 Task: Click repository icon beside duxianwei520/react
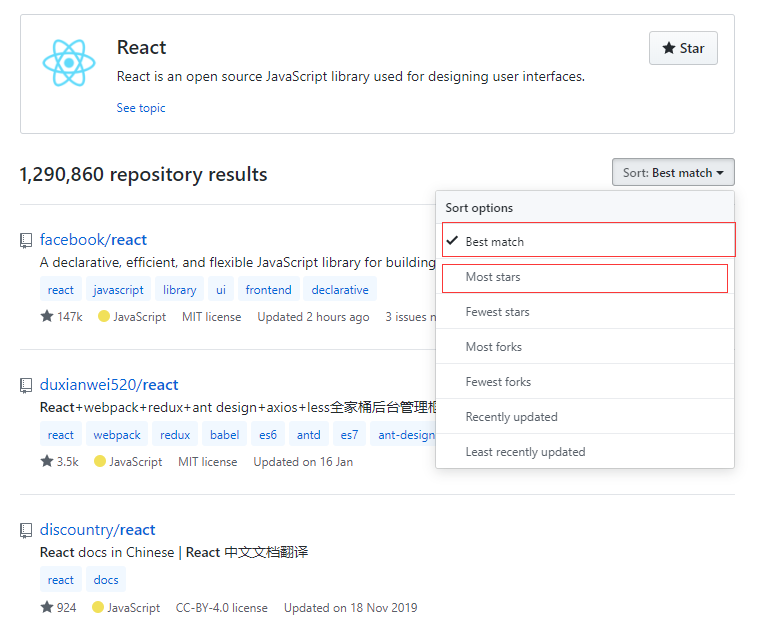(x=26, y=385)
